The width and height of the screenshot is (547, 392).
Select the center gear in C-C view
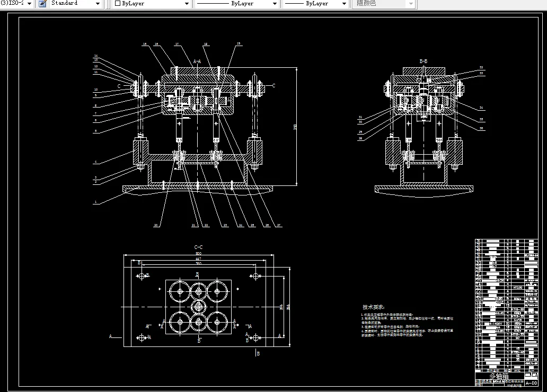point(198,307)
